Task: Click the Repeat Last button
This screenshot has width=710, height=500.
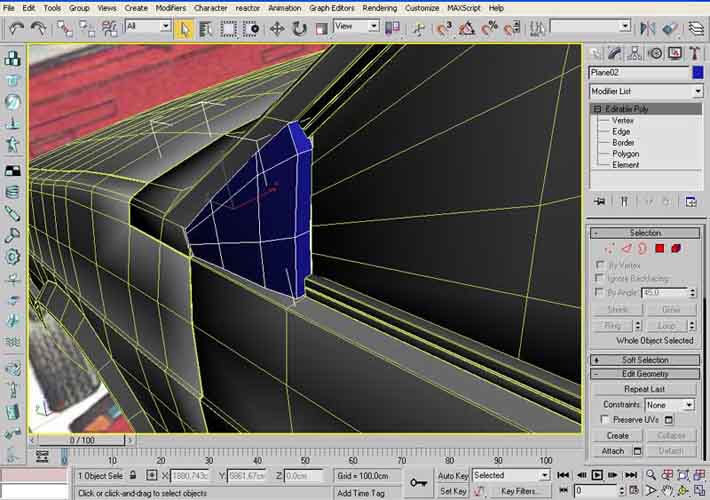Action: pos(644,389)
